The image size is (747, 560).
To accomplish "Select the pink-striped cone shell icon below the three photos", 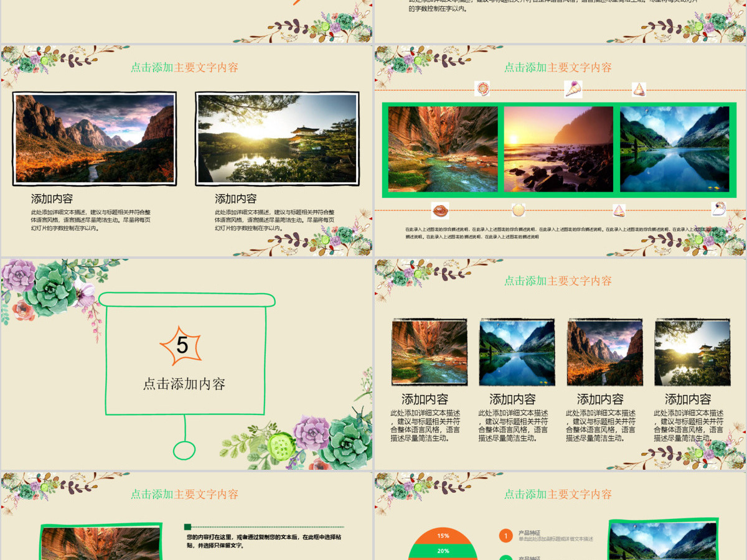I will tap(619, 210).
